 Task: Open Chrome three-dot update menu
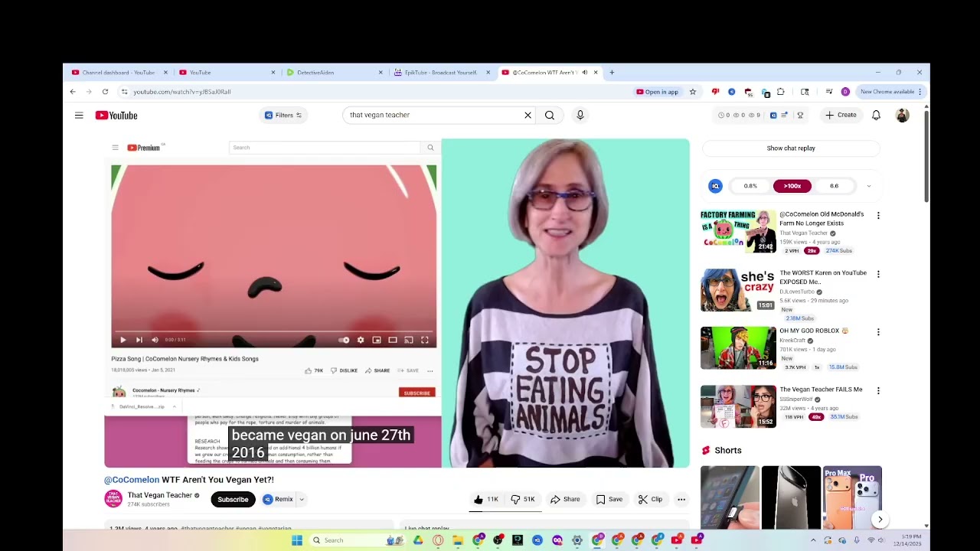(920, 92)
